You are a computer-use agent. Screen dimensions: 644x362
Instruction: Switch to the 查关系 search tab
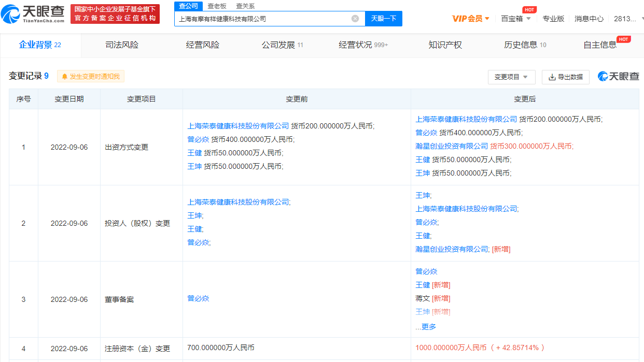[245, 6]
